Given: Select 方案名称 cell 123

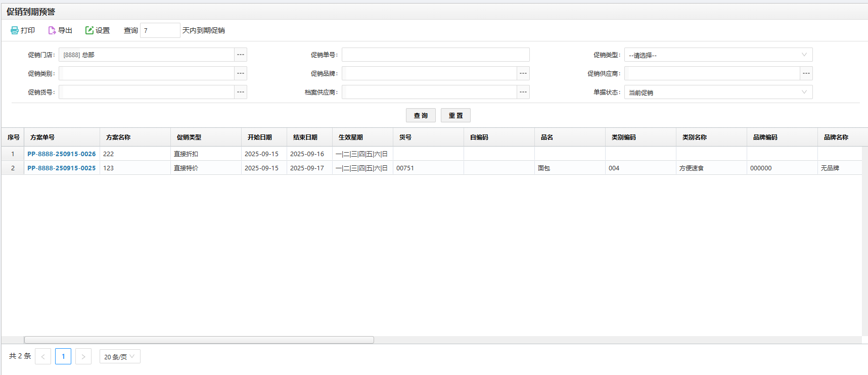Looking at the screenshot, I should [135, 168].
